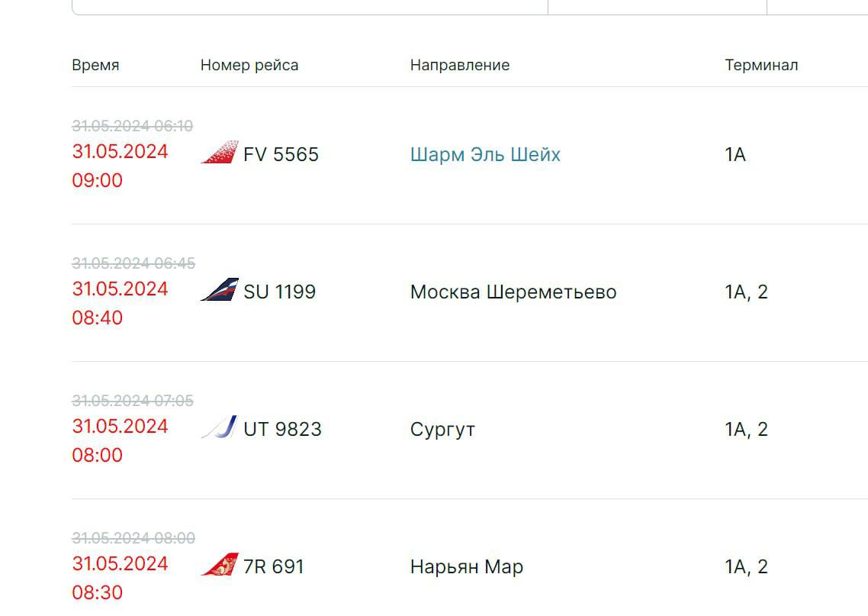Sort by the Время column header
Viewport: 868px width, 616px height.
pyautogui.click(x=95, y=66)
